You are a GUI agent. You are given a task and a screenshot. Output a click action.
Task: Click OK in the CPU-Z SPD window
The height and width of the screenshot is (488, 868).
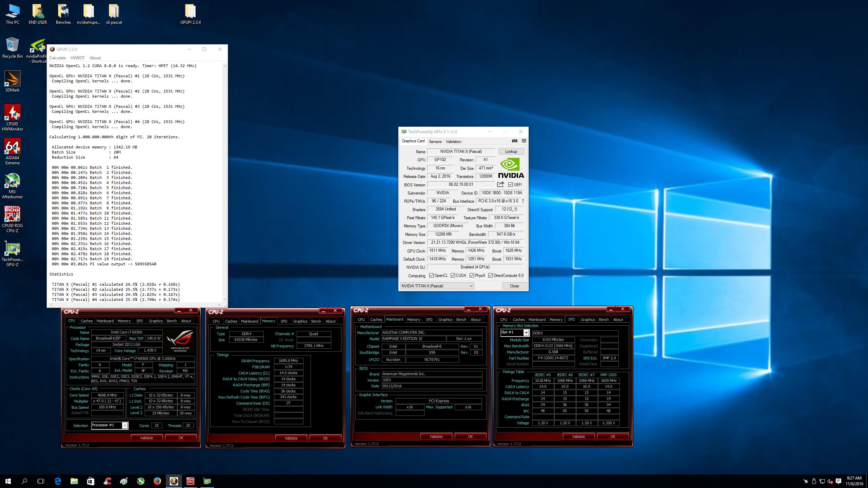tap(613, 436)
